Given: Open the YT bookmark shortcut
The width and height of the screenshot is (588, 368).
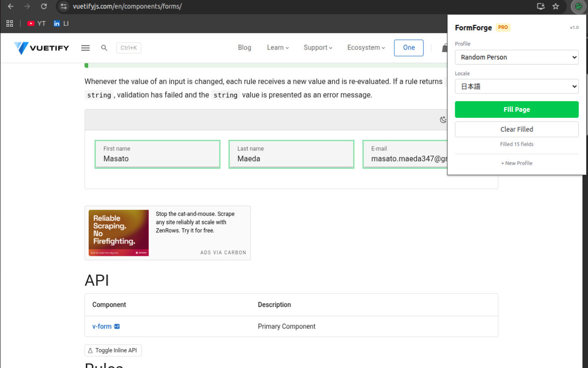Looking at the screenshot, I should [x=36, y=23].
